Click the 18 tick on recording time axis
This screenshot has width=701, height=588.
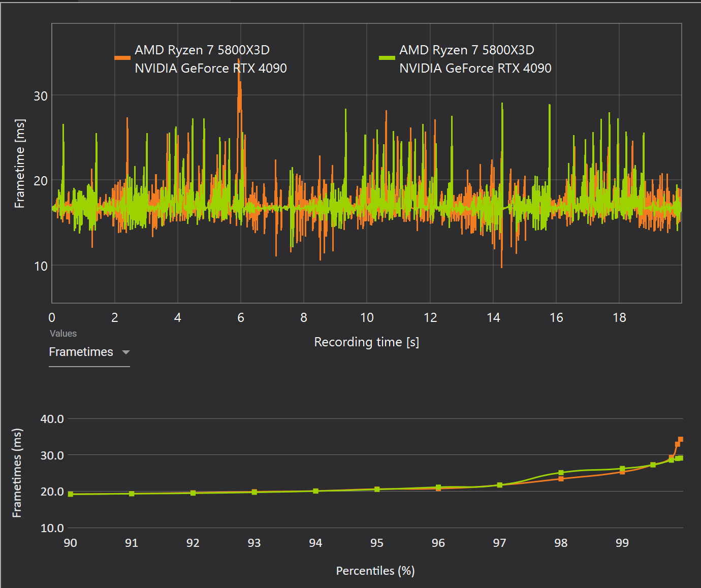[x=619, y=318]
